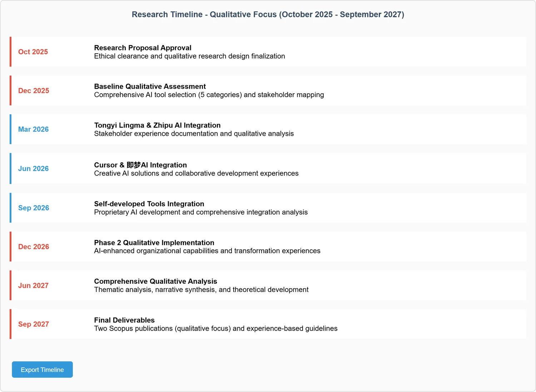The image size is (536, 392).
Task: Click the Dec 2025 date label
Action: (x=34, y=91)
